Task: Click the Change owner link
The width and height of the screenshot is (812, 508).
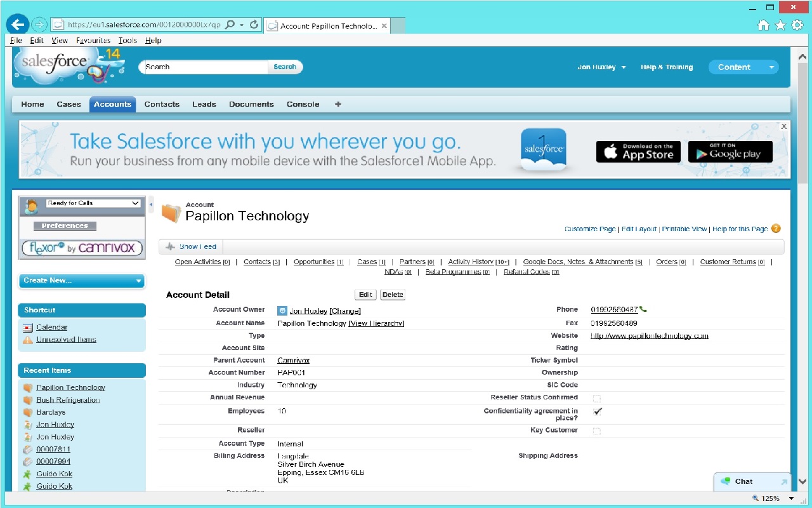Action: 345,311
